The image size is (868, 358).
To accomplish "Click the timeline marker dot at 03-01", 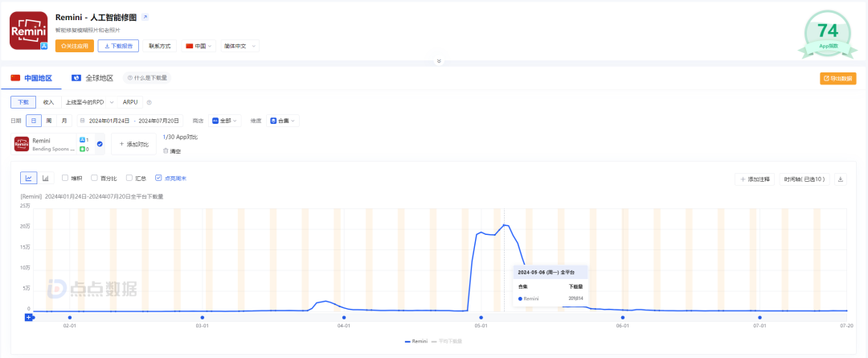I will (x=202, y=318).
